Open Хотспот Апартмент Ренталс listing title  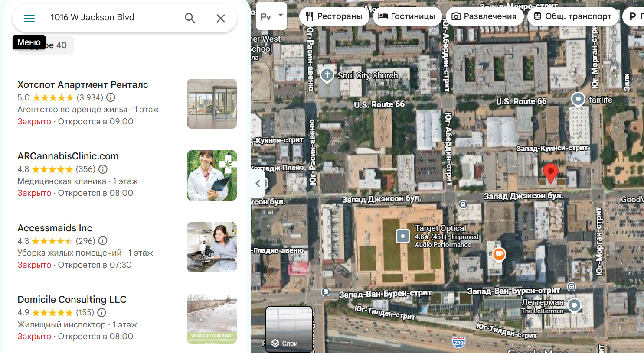point(83,84)
